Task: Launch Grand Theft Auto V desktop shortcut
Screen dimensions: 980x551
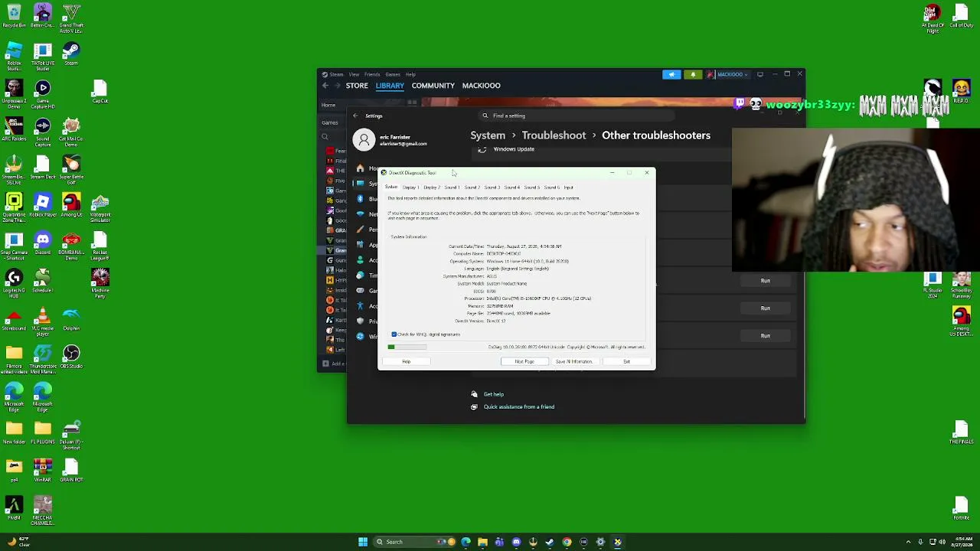Action: pos(71,18)
